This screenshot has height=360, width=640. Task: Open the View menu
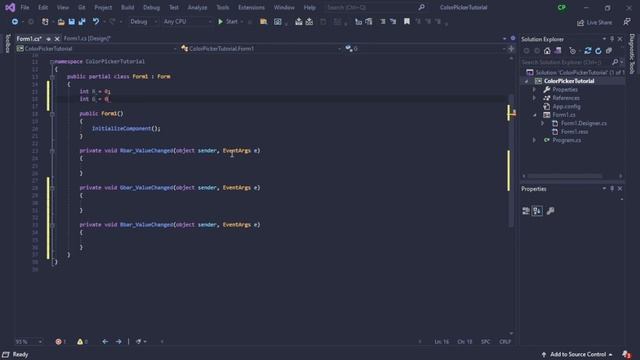click(62, 7)
